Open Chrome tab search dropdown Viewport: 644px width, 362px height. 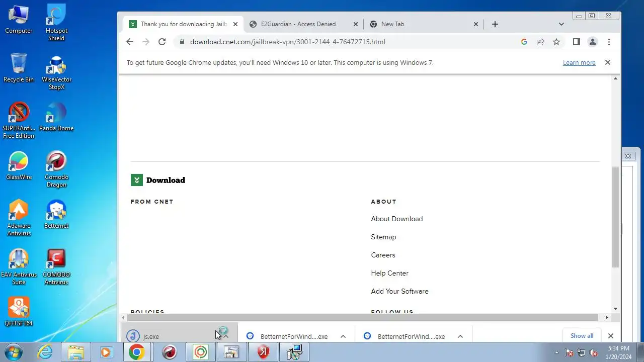coord(561,24)
